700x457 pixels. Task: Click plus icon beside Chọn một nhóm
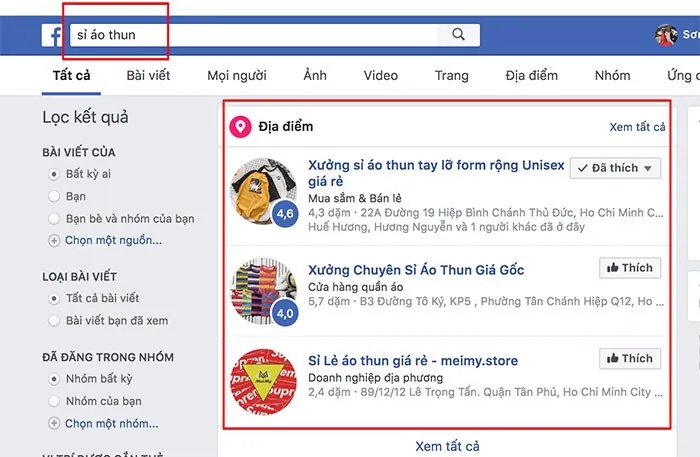pos(54,424)
